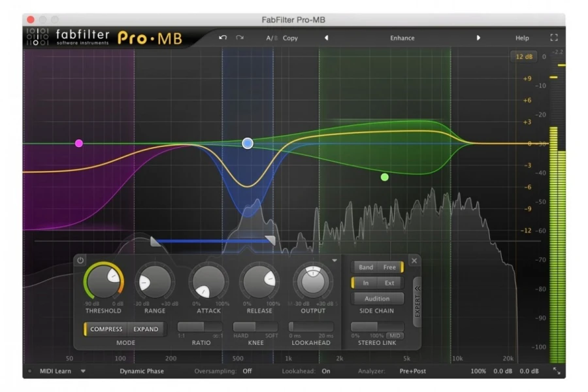Click the left side chain range handle
This screenshot has height=392, width=588.
pos(155,241)
